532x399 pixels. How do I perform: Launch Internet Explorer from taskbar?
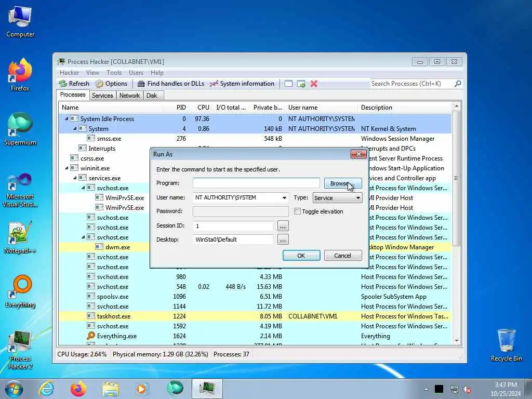coord(46,389)
